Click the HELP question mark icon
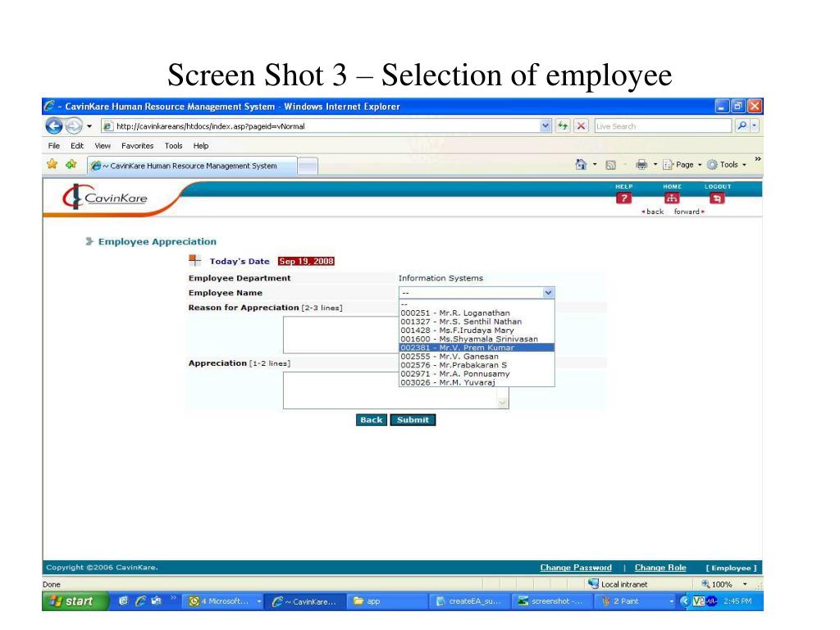 [x=623, y=199]
